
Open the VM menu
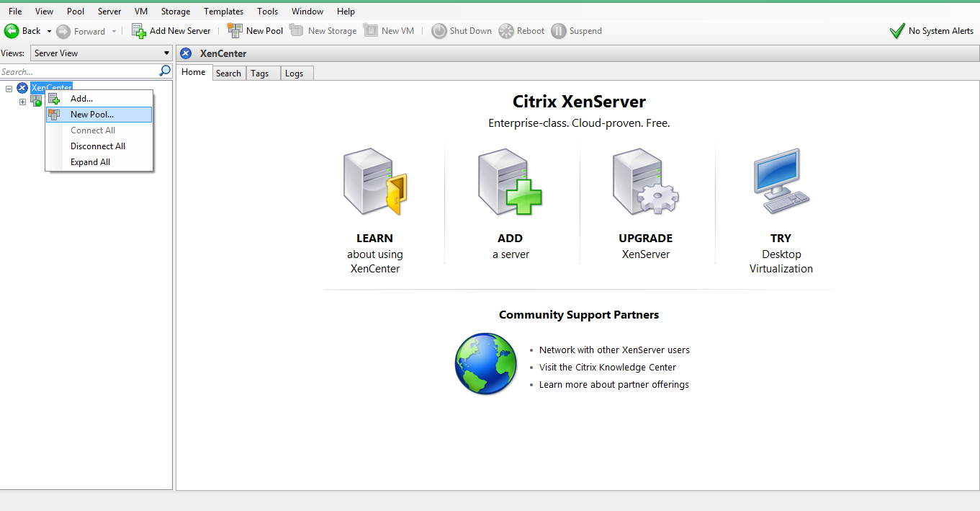point(141,12)
